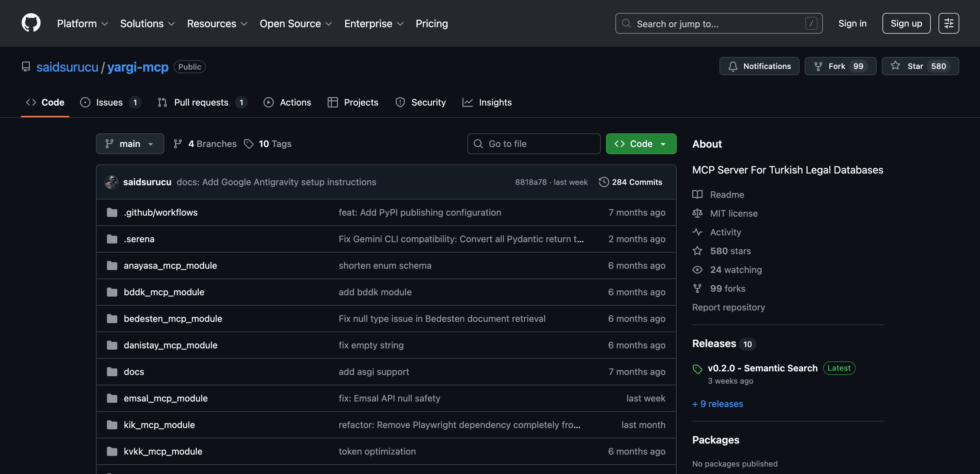This screenshot has width=980, height=474.
Task: Expand the main branch selector
Action: [130, 144]
